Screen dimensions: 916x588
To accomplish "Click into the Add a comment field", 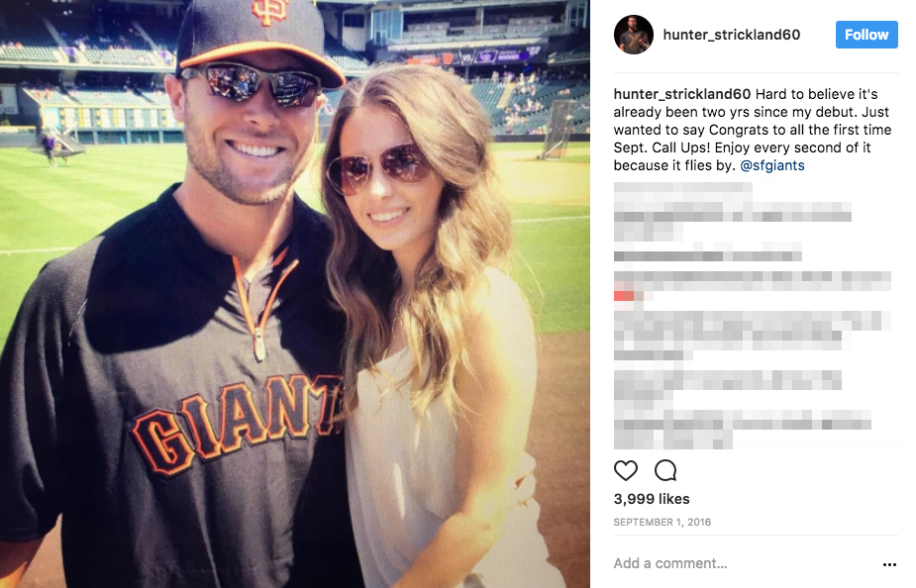I will click(742, 563).
